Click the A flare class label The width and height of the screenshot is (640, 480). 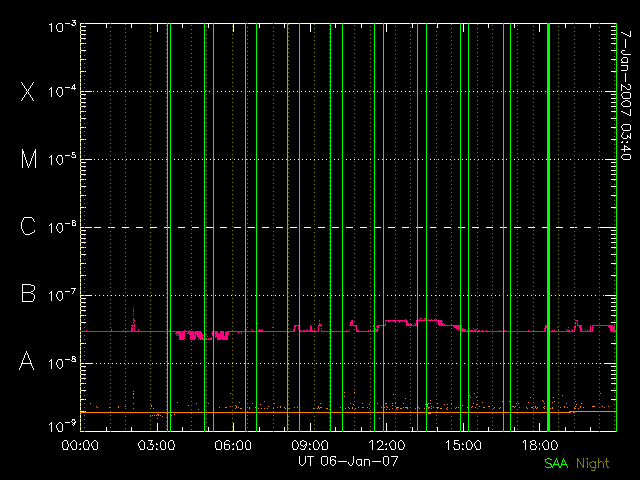[x=27, y=361]
